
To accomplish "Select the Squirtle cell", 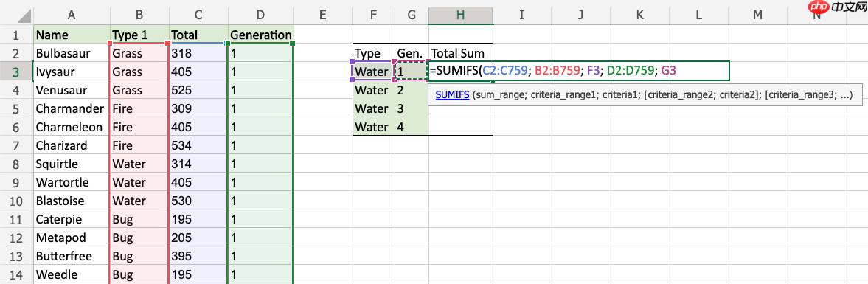I will 72,164.
